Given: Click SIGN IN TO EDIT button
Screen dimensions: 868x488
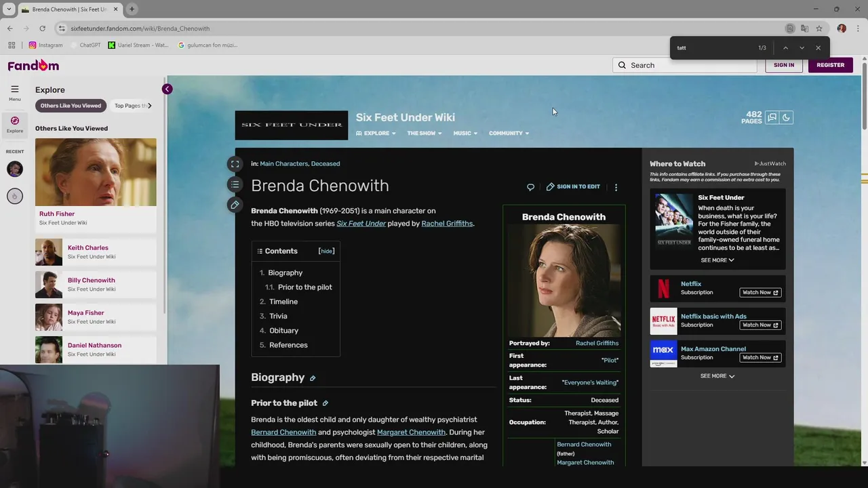Looking at the screenshot, I should [573, 187].
